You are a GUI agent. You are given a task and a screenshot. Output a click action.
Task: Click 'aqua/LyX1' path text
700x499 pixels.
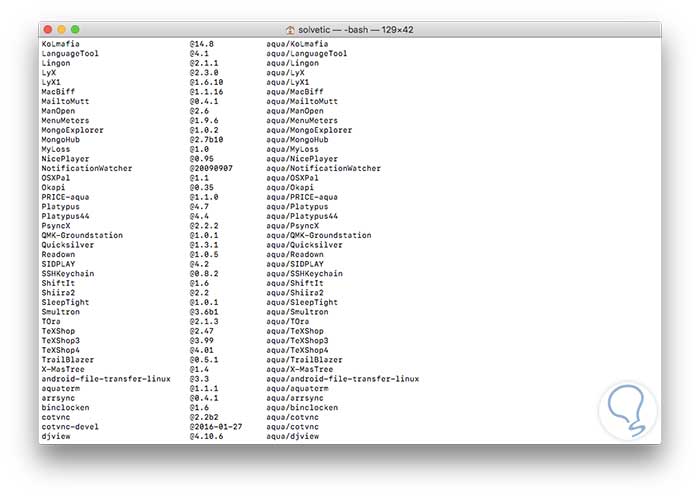pyautogui.click(x=288, y=82)
